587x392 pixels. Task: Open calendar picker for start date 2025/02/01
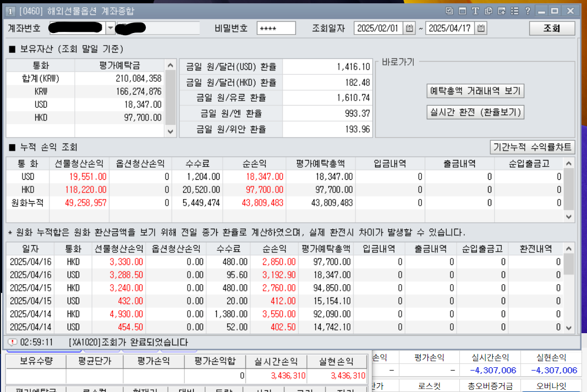click(409, 28)
